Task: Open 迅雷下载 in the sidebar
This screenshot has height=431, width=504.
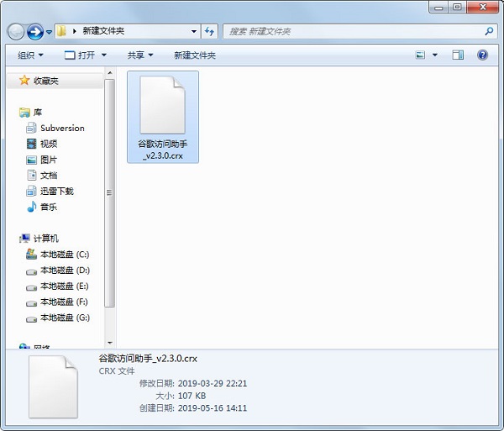Action: pos(57,191)
